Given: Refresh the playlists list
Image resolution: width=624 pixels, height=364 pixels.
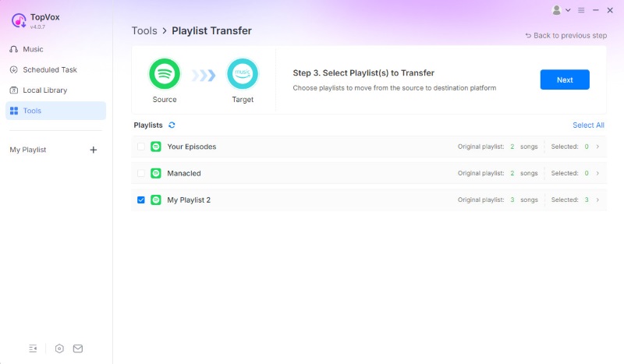Looking at the screenshot, I should tap(172, 125).
